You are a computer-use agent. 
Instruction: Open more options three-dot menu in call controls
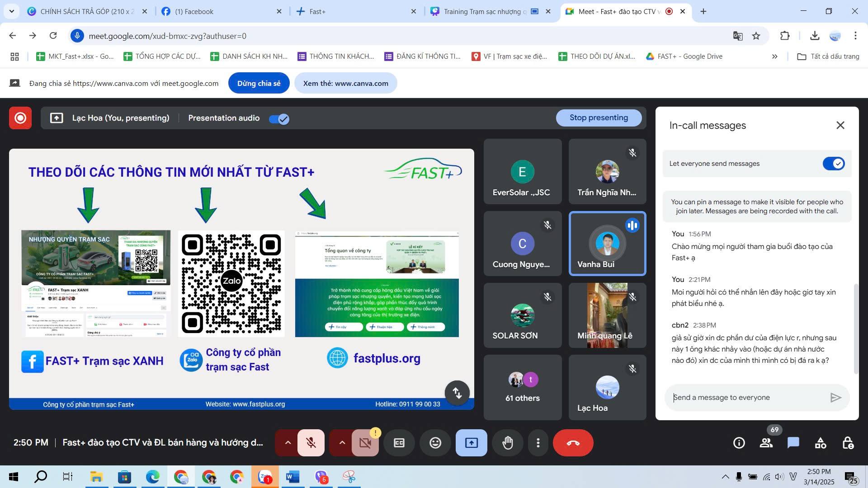pos(538,443)
